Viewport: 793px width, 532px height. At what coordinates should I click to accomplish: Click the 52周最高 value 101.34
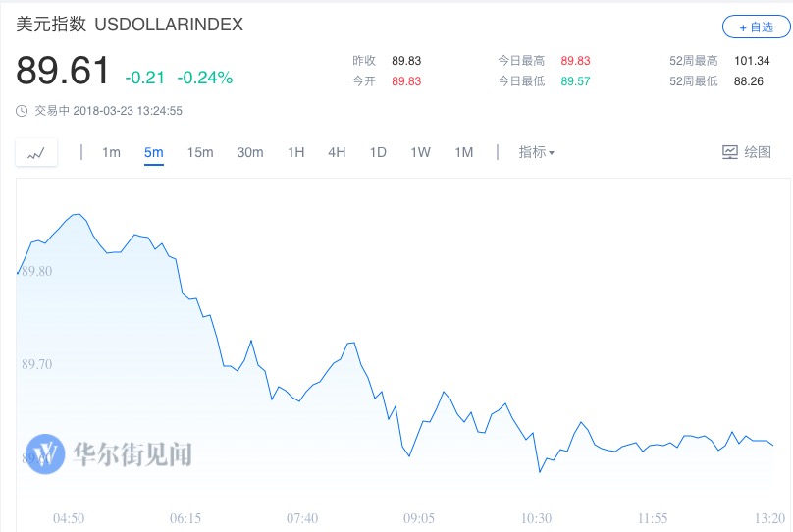coord(751,61)
